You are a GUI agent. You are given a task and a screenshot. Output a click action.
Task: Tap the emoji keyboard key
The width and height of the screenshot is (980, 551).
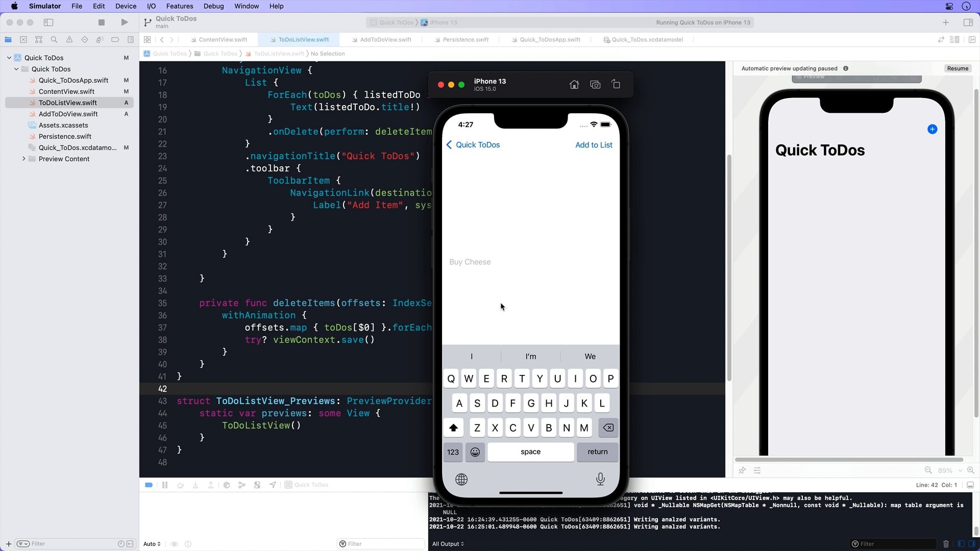tap(475, 452)
